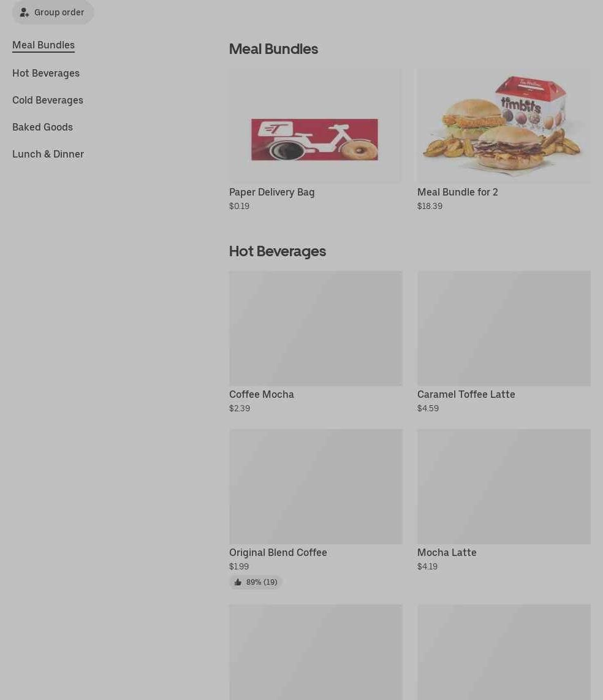
Task: Open the Meal Bundle for 2 photo
Action: pyautogui.click(x=504, y=126)
